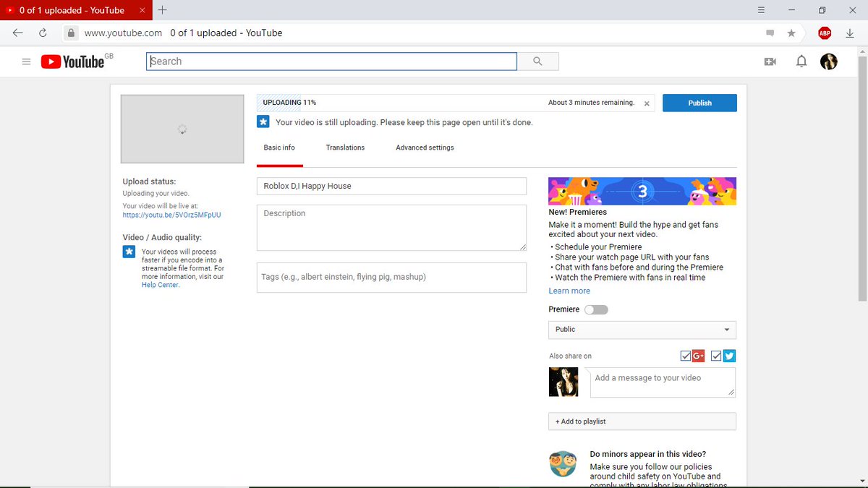The height and width of the screenshot is (488, 868).
Task: Click the Tags input field
Action: tap(391, 278)
